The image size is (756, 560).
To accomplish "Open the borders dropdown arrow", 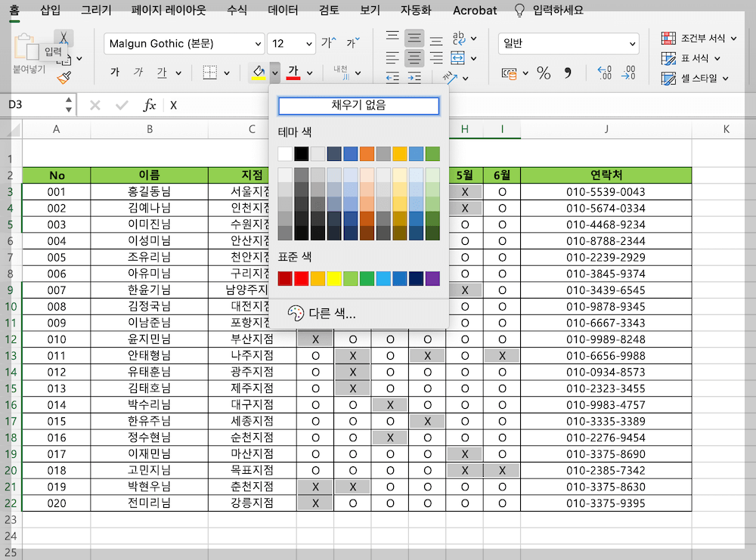I will [227, 73].
